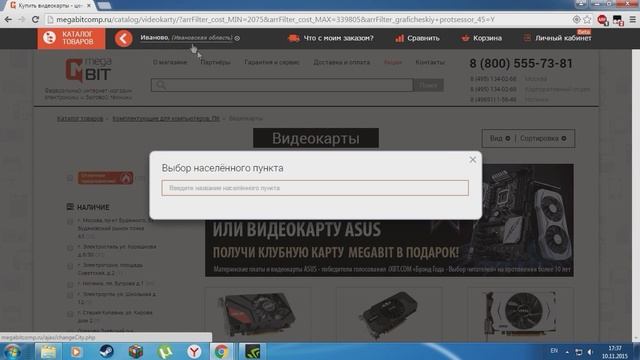This screenshot has height=360, width=640.
Task: Click the Иваново city selector
Action: [190, 38]
